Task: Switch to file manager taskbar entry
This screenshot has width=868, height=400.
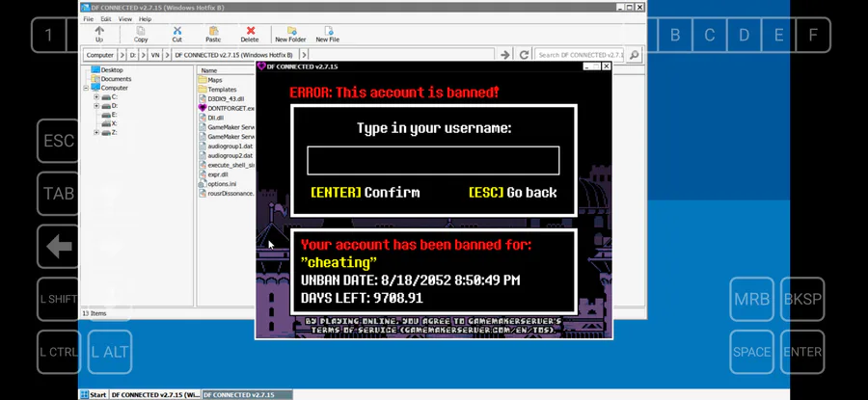Action: click(x=155, y=395)
